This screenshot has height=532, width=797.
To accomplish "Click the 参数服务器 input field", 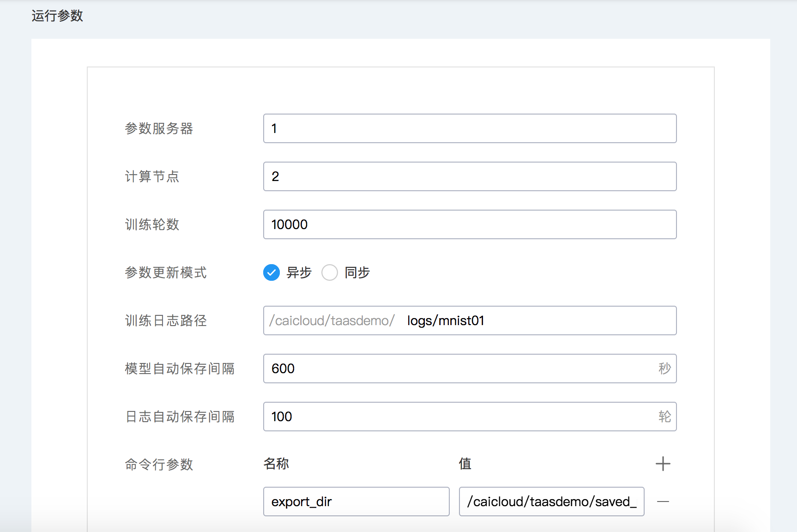I will pyautogui.click(x=470, y=128).
